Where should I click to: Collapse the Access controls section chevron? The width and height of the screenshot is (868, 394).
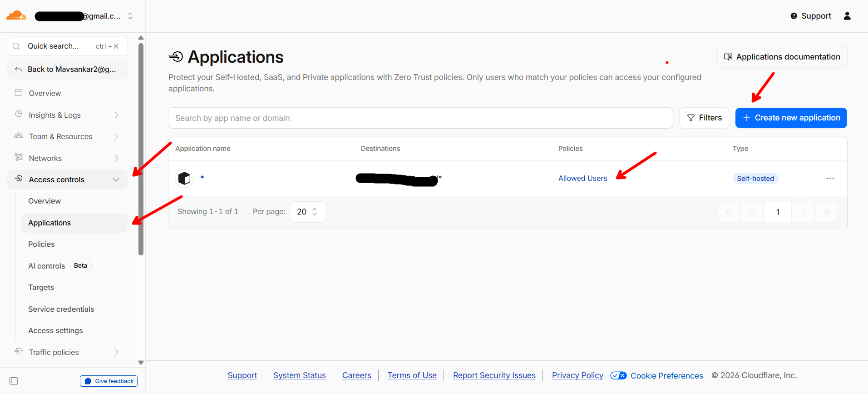116,180
